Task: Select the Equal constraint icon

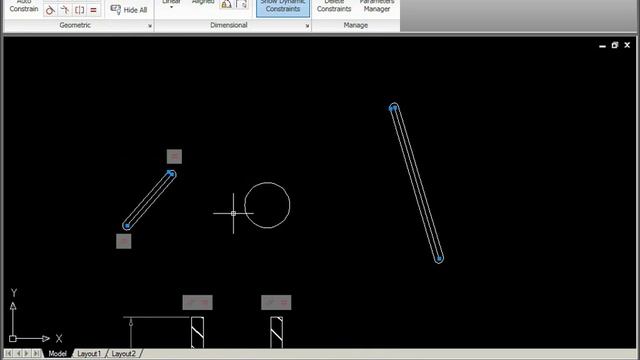Action: pos(93,10)
